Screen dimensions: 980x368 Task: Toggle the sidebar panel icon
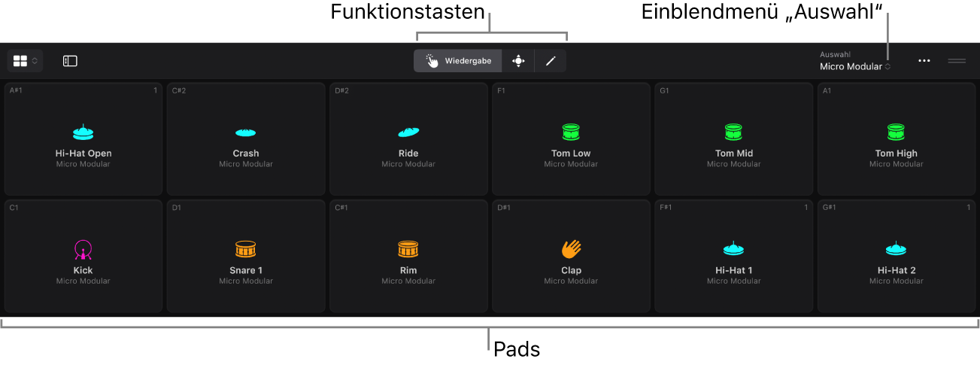[x=70, y=61]
